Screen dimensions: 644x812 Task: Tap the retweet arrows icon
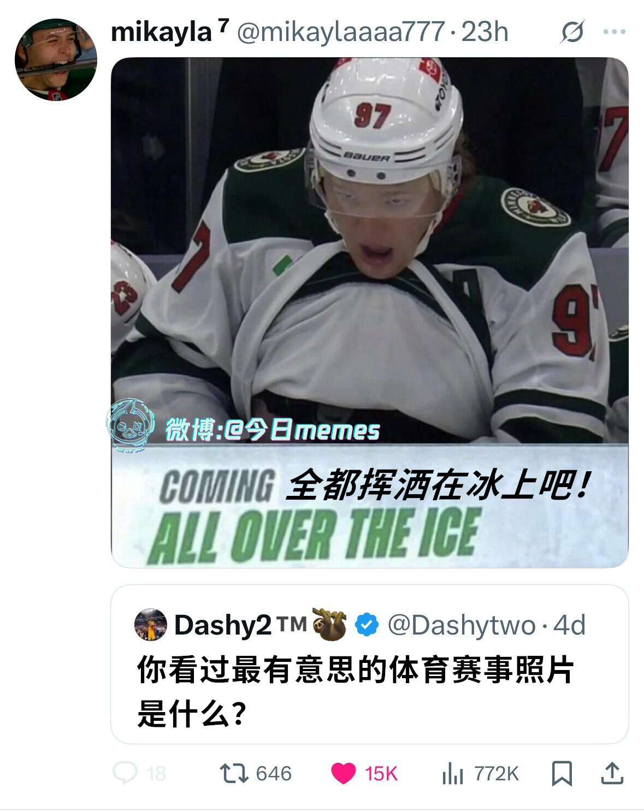tap(234, 773)
